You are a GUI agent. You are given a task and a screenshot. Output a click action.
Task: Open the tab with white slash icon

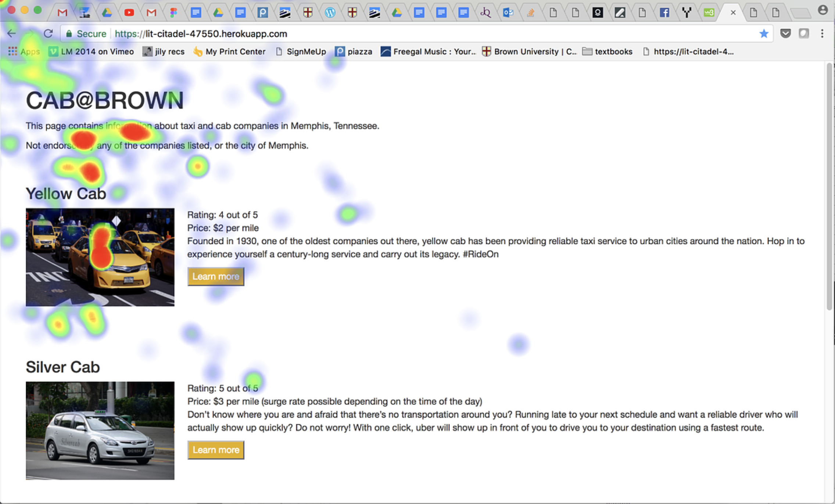(620, 12)
